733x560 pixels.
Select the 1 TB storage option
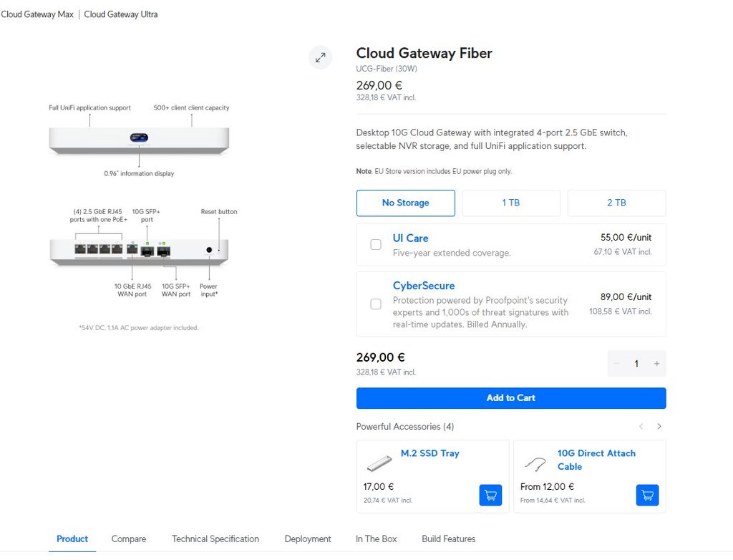point(511,203)
